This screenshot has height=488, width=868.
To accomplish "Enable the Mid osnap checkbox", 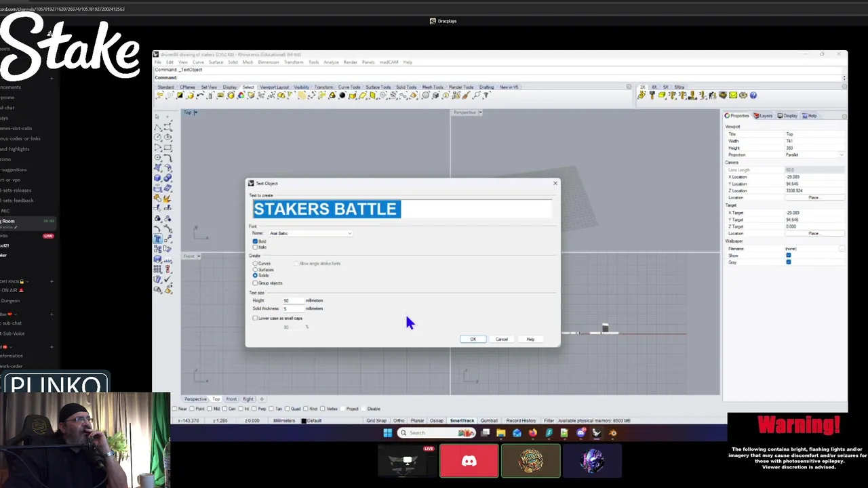I will [x=211, y=409].
